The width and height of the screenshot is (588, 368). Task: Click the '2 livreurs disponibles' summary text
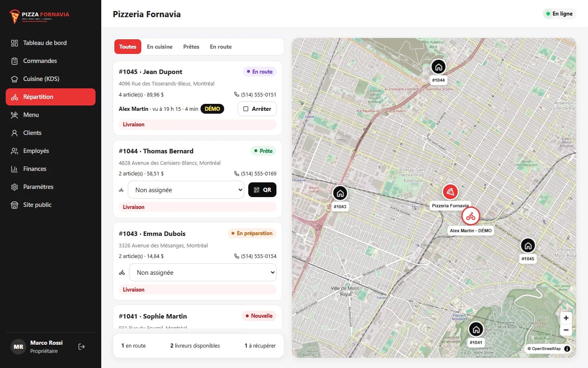point(195,346)
